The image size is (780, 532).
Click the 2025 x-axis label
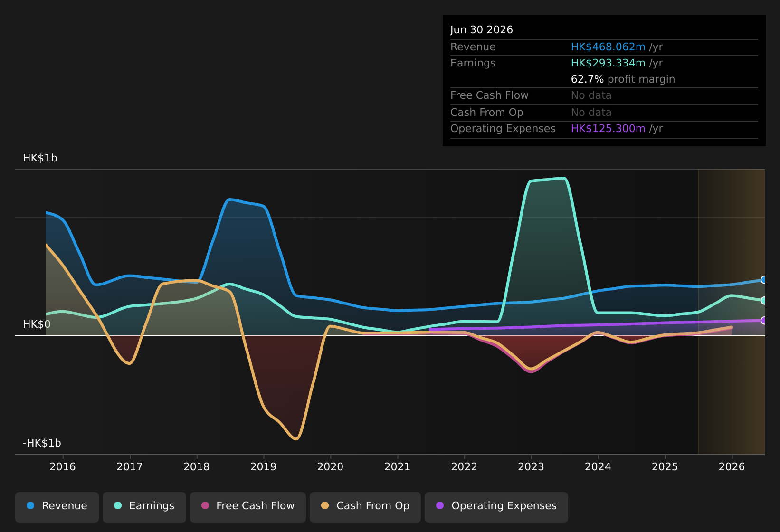pyautogui.click(x=665, y=466)
